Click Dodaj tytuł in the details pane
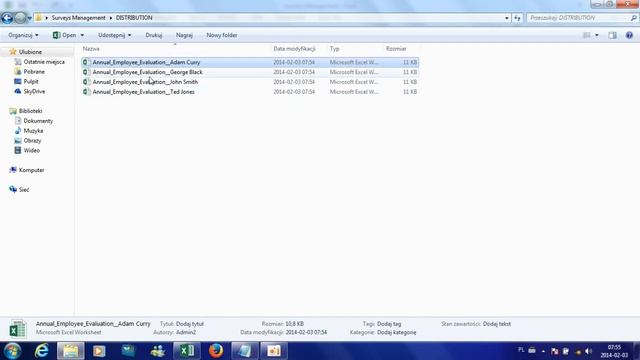The image size is (640, 360). point(190,324)
